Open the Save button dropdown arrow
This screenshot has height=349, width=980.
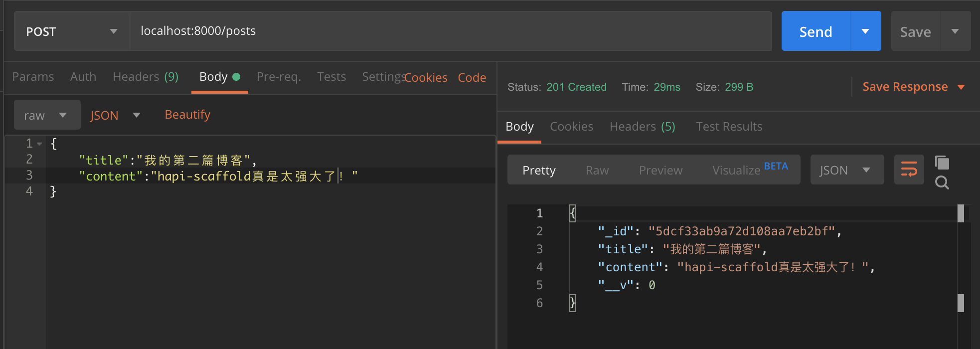955,31
